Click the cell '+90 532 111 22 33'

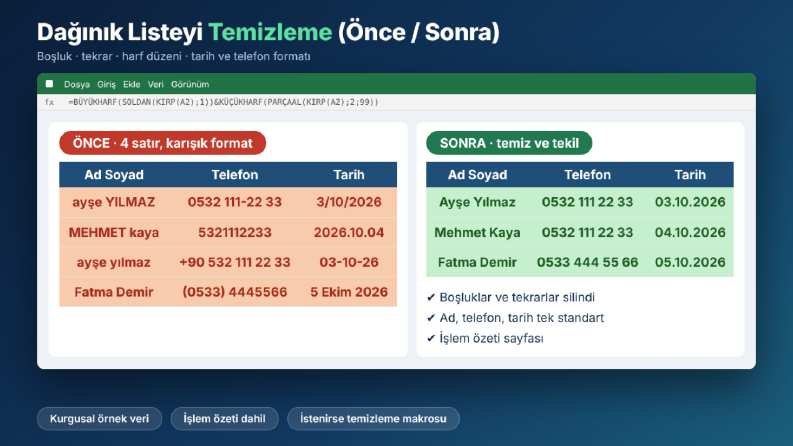pyautogui.click(x=235, y=262)
